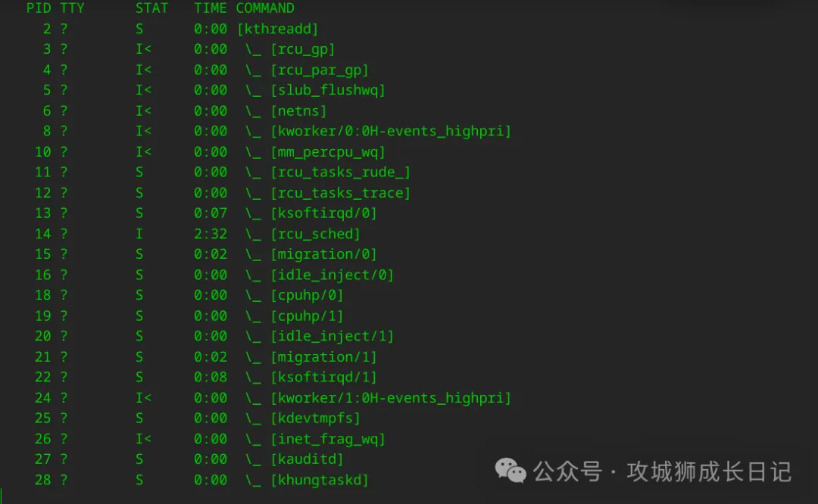The height and width of the screenshot is (504, 818).
Task: Click the [ksoftirqd/0] process name
Action: pyautogui.click(x=323, y=213)
